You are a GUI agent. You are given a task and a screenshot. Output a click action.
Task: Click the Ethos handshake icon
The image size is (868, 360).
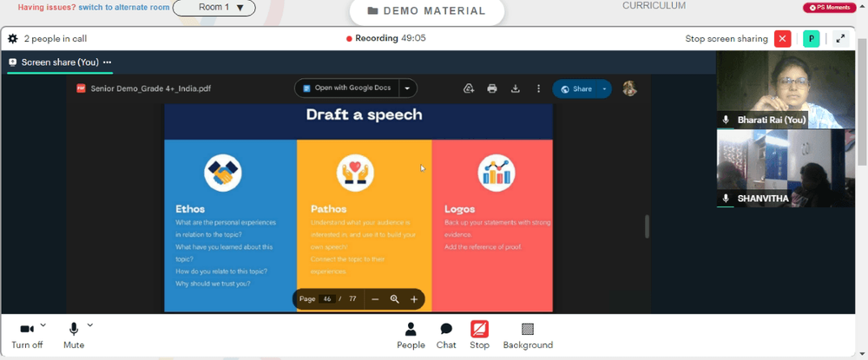point(223,173)
